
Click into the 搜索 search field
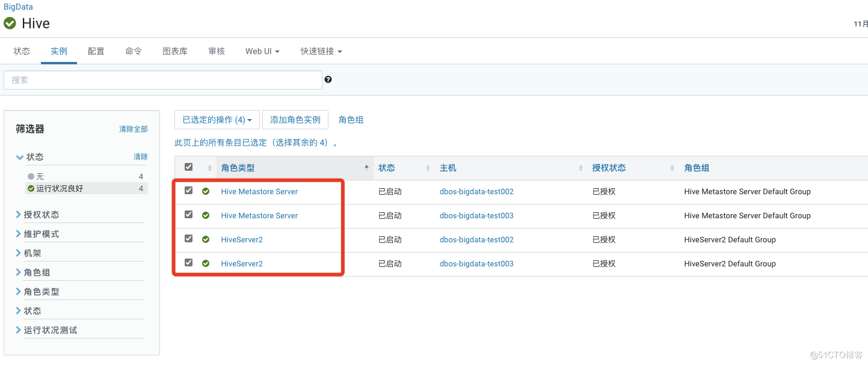[163, 80]
